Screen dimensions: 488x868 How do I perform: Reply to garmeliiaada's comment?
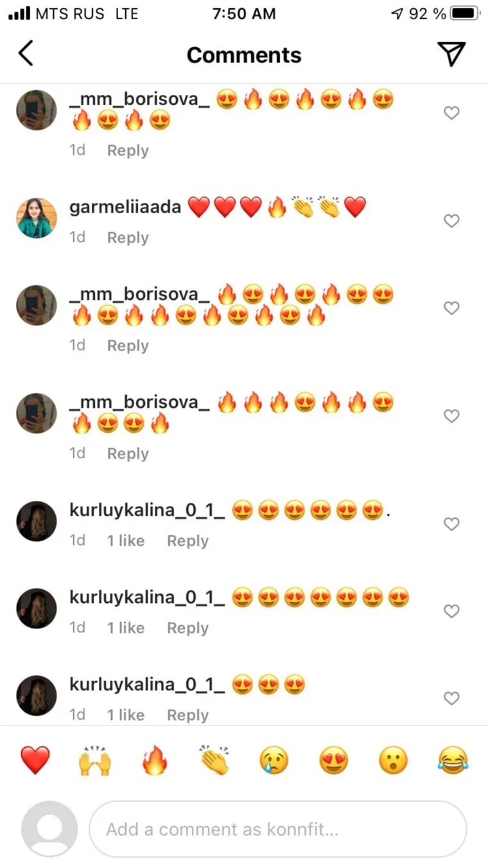(128, 238)
